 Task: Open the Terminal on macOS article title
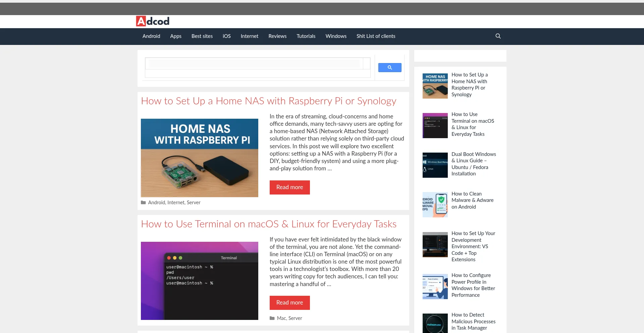[x=268, y=224]
